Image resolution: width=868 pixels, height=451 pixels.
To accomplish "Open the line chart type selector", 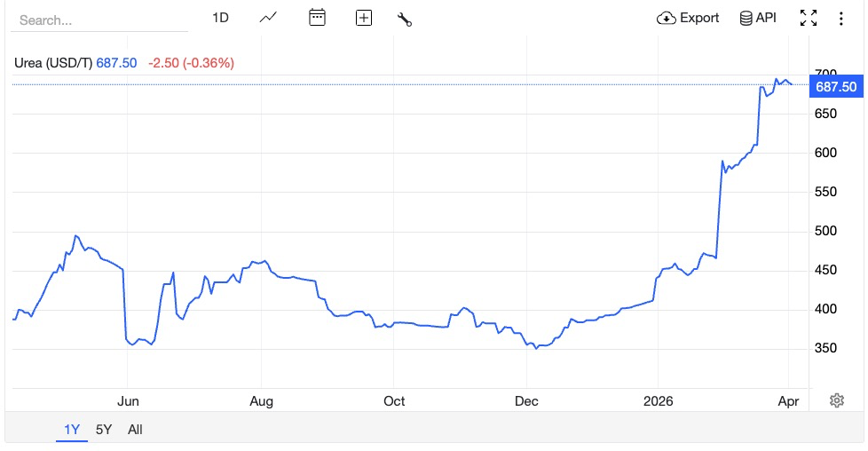I will pyautogui.click(x=269, y=18).
